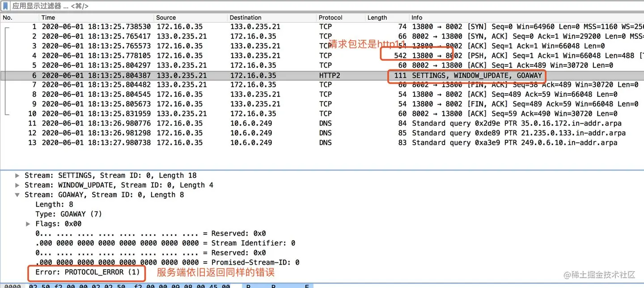Click SETTINGS, WINDOW_UPDATE, GOAWAY info cell
This screenshot has width=644, height=288.
point(477,75)
